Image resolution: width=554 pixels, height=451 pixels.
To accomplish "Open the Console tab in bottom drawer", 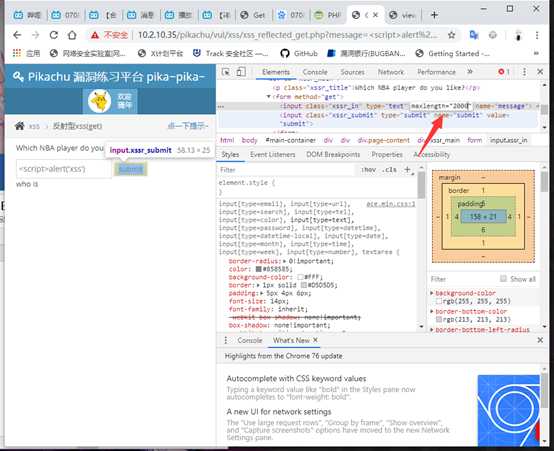I will [249, 340].
